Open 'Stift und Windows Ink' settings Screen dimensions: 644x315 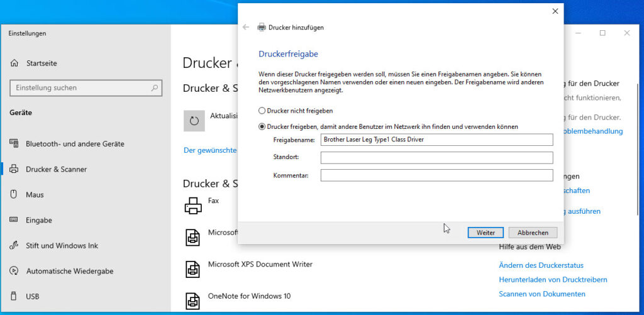[x=62, y=246]
